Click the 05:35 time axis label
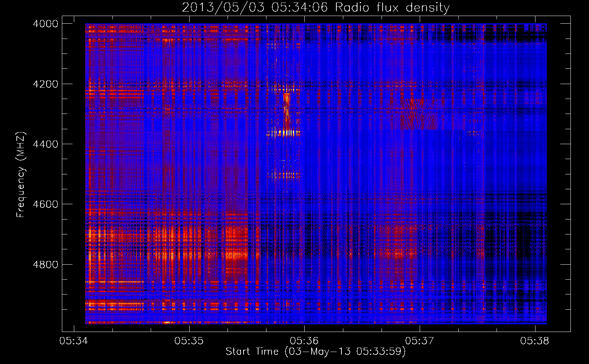Viewport: 589px width, 364px height. [189, 341]
